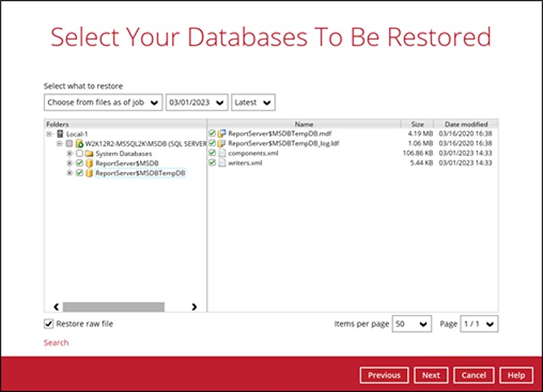Viewport: 543px width, 392px height.
Task: Click the folder tree horizontal scrollbar
Action: pos(113,307)
